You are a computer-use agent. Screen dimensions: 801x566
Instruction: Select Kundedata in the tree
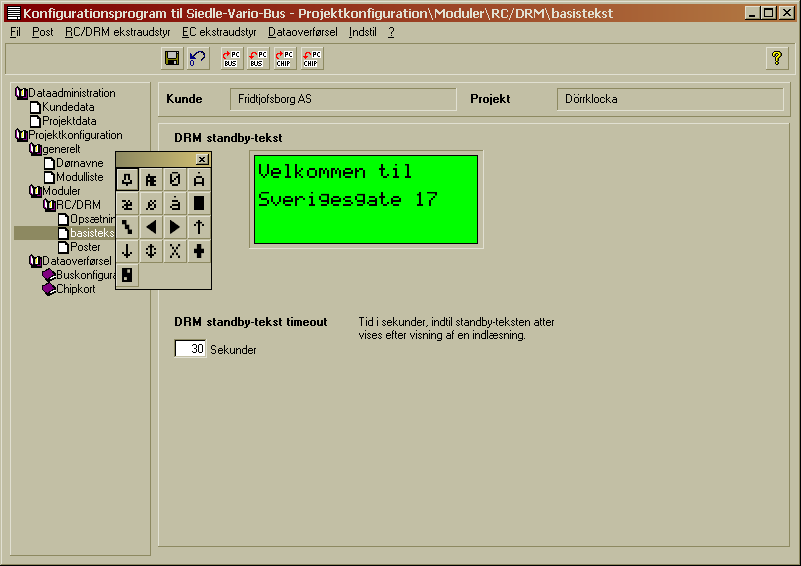tap(68, 107)
